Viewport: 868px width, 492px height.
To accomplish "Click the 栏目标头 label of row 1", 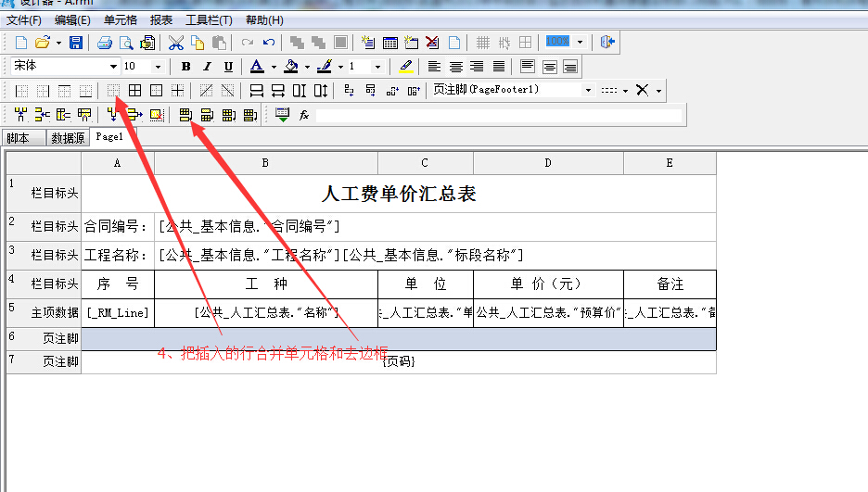I will pos(55,196).
